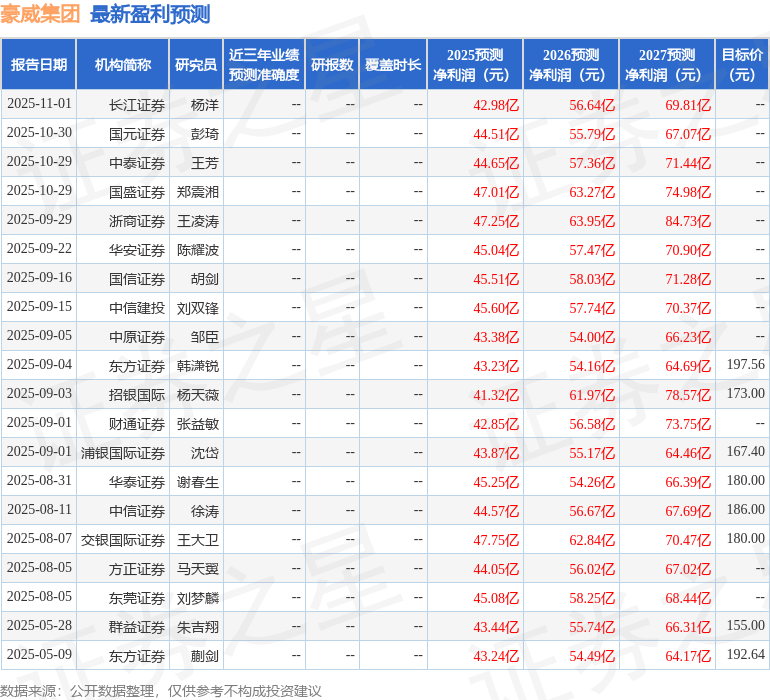Select the 研究员 column header
This screenshot has height=700, width=770.
click(195, 65)
